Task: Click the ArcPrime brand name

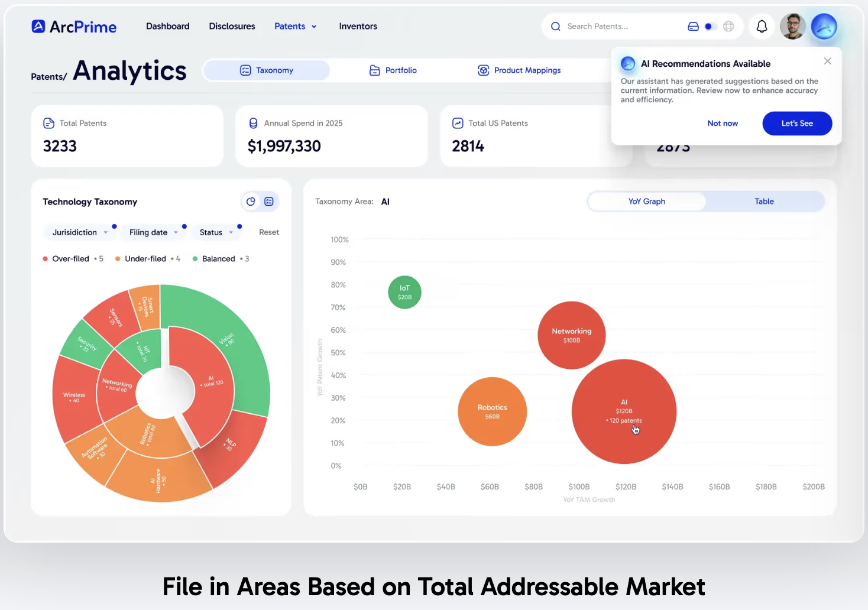Action: click(x=83, y=27)
